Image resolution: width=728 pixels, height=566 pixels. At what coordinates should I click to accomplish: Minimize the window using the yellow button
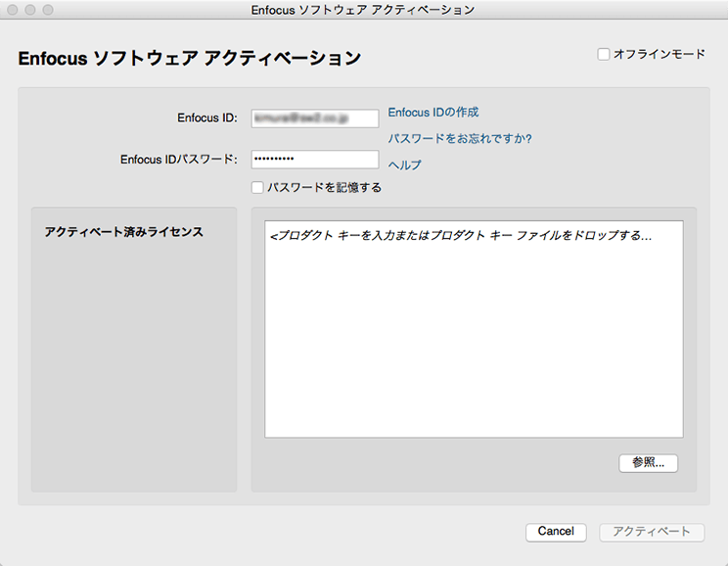click(x=30, y=10)
